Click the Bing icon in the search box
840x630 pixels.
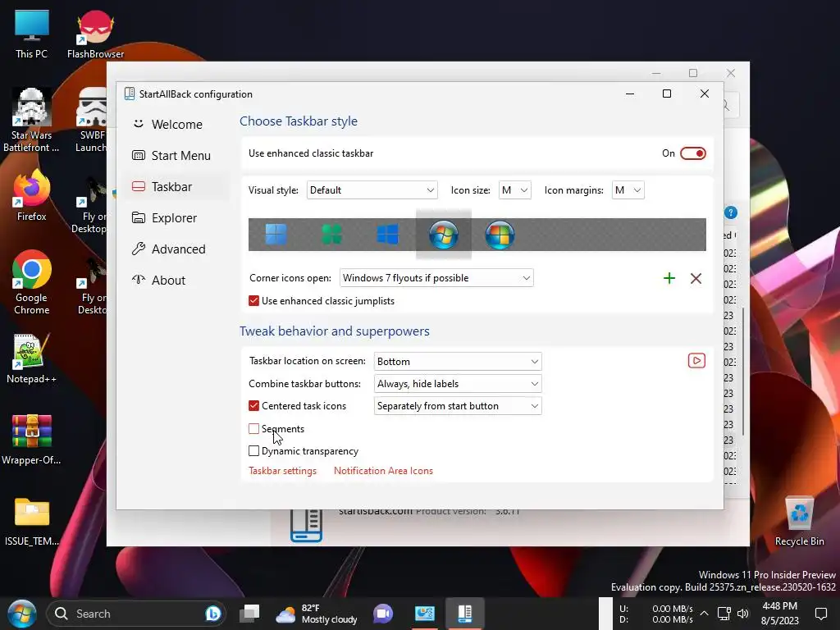coord(212,614)
